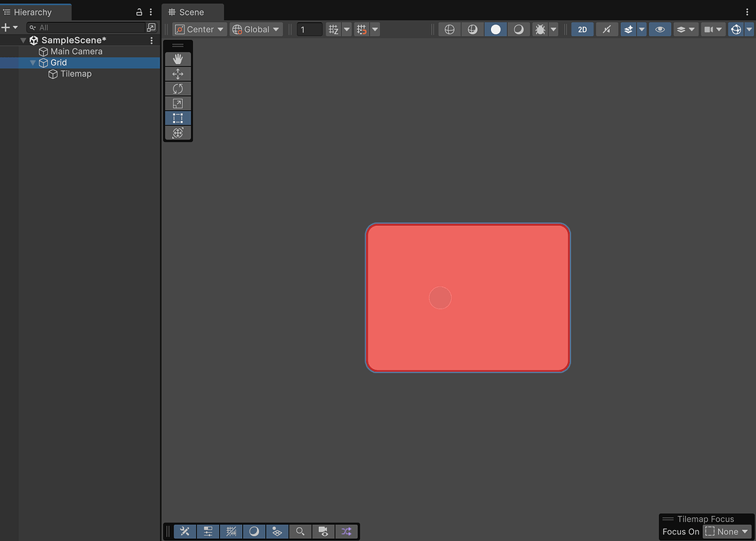
Task: Select Main Camera in the Hierarchy
Action: point(76,51)
